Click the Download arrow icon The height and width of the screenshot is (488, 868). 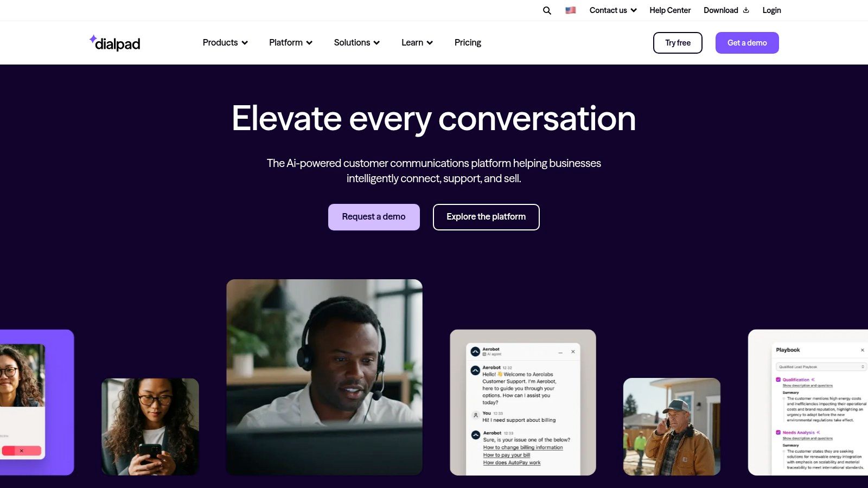point(746,10)
